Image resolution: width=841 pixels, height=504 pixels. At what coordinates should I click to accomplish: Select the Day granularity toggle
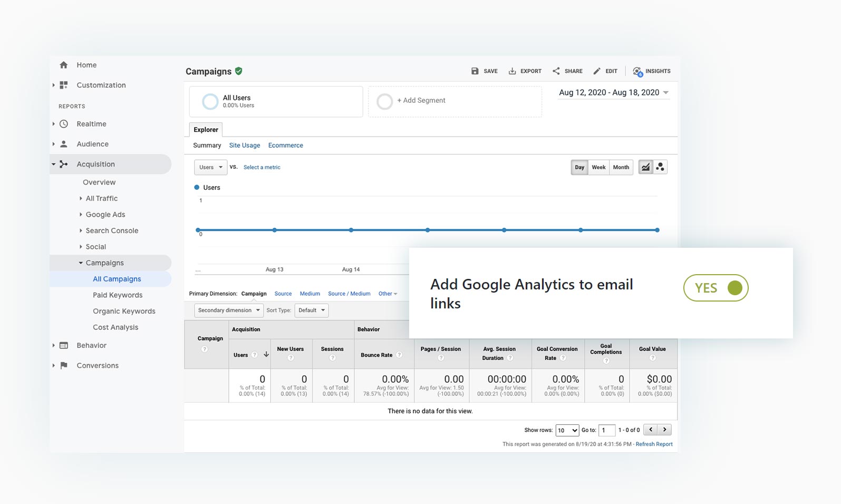click(579, 167)
